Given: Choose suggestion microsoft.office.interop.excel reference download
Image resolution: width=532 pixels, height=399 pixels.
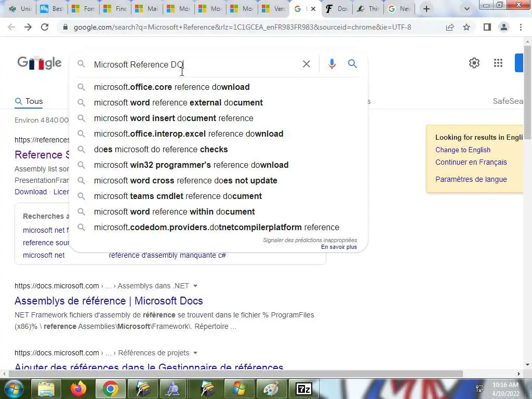Looking at the screenshot, I should pos(219,134).
